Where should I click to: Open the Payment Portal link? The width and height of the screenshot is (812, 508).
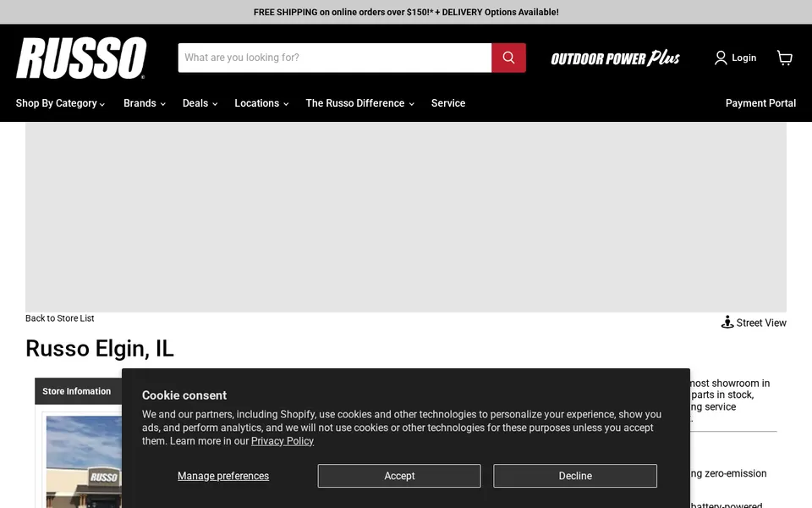760,103
